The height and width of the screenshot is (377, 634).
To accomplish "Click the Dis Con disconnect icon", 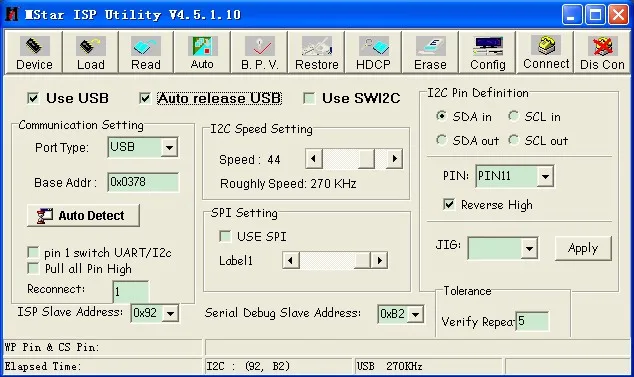I will 602,46.
